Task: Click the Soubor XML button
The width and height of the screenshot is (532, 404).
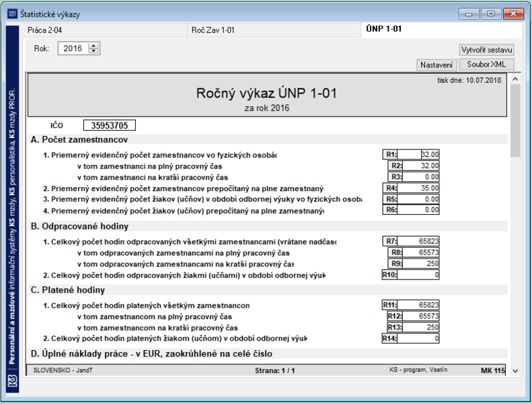Action: click(486, 64)
